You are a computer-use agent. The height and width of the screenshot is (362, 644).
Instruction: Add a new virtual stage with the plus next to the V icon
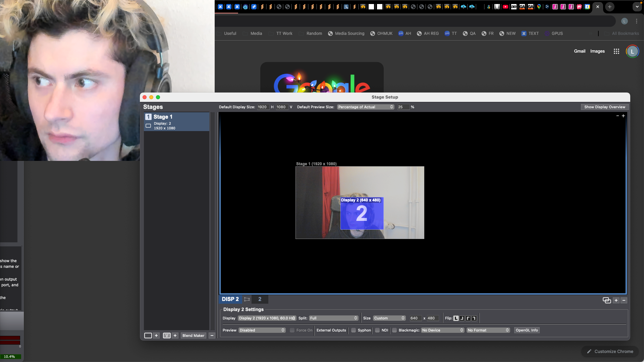175,336
